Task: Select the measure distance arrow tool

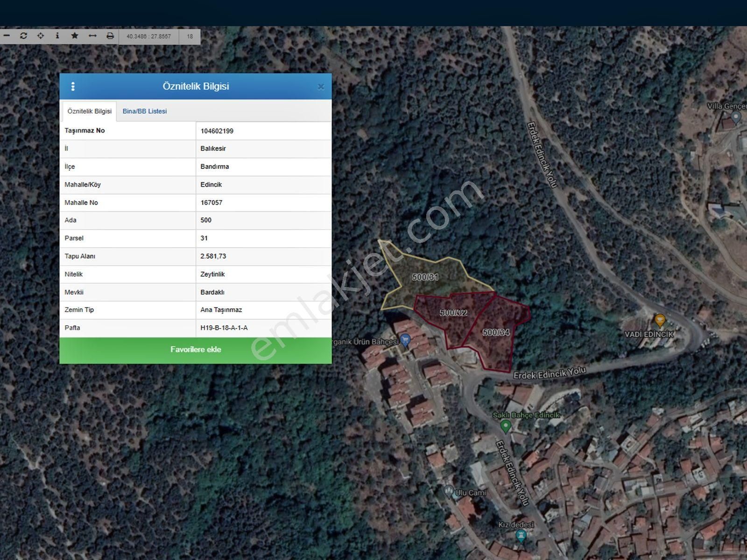Action: pyautogui.click(x=92, y=36)
